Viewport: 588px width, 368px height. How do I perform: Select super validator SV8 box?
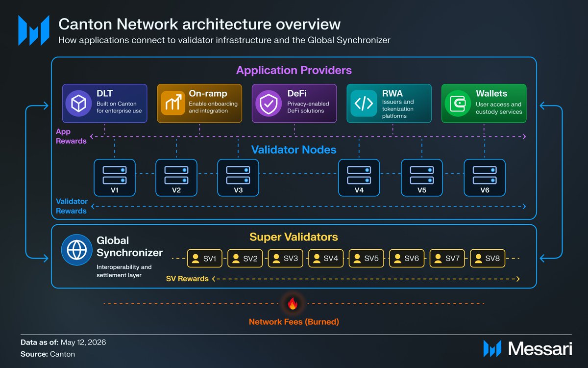[x=488, y=259]
